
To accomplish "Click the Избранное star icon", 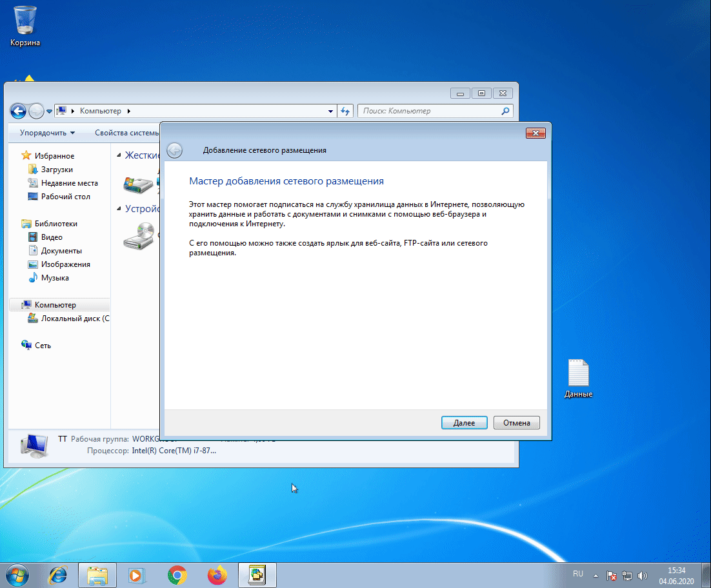I will click(x=26, y=155).
